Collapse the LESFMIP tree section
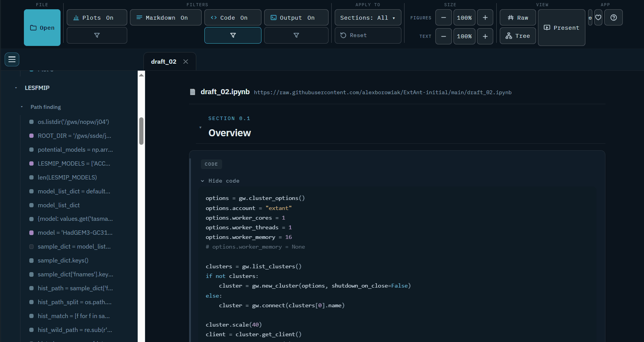Viewport: 644px width, 342px height. [16, 88]
